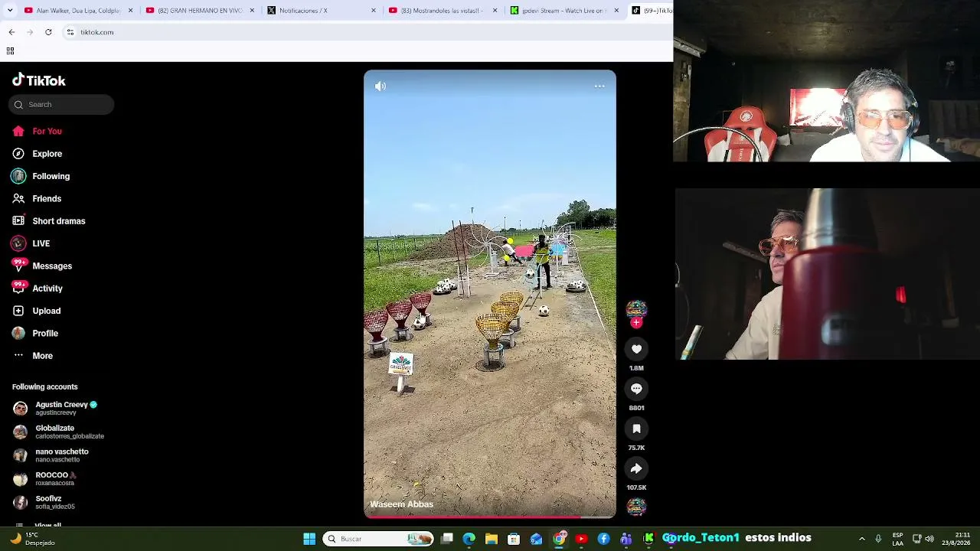Open the Globalizate followed account

tap(61, 432)
